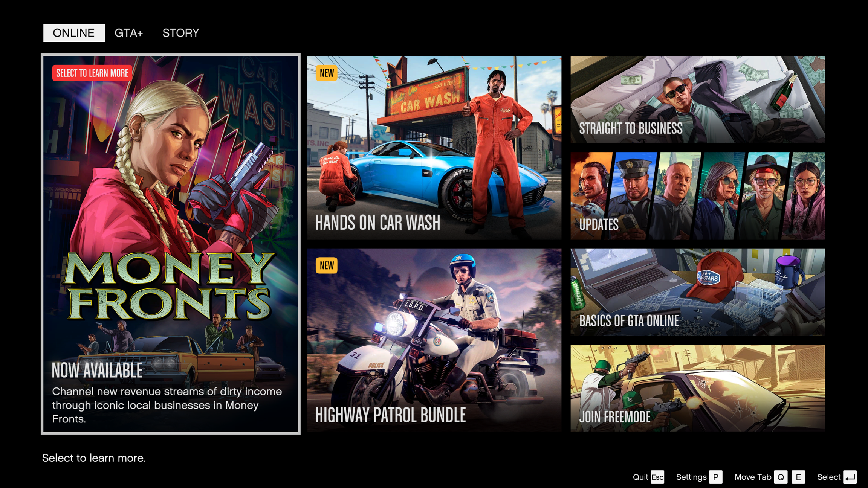This screenshot has height=488, width=868.
Task: Click the NOW AVAILABLE heading
Action: [97, 371]
